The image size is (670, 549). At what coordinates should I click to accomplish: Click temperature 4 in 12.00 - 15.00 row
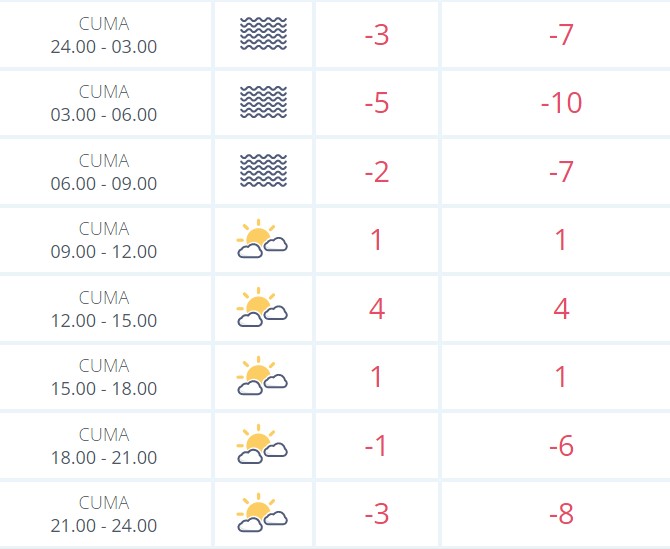(377, 308)
